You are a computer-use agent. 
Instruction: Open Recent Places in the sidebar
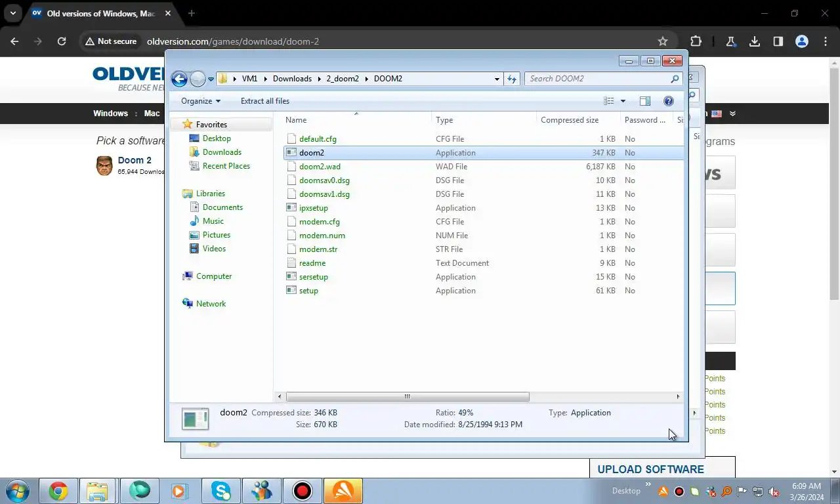coord(226,166)
